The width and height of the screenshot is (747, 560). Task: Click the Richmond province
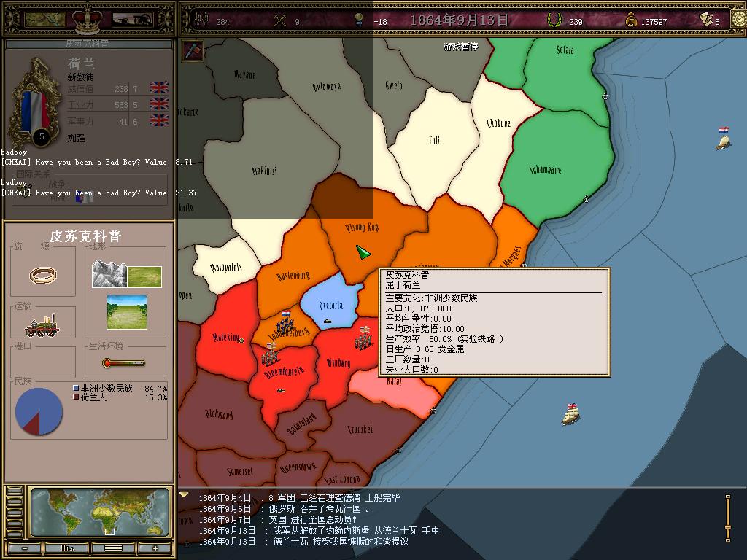point(219,414)
